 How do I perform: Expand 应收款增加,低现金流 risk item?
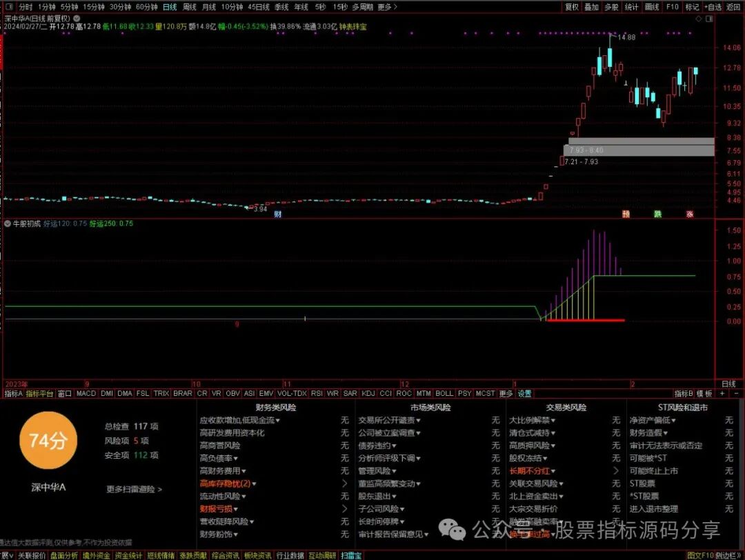pyautogui.click(x=239, y=421)
